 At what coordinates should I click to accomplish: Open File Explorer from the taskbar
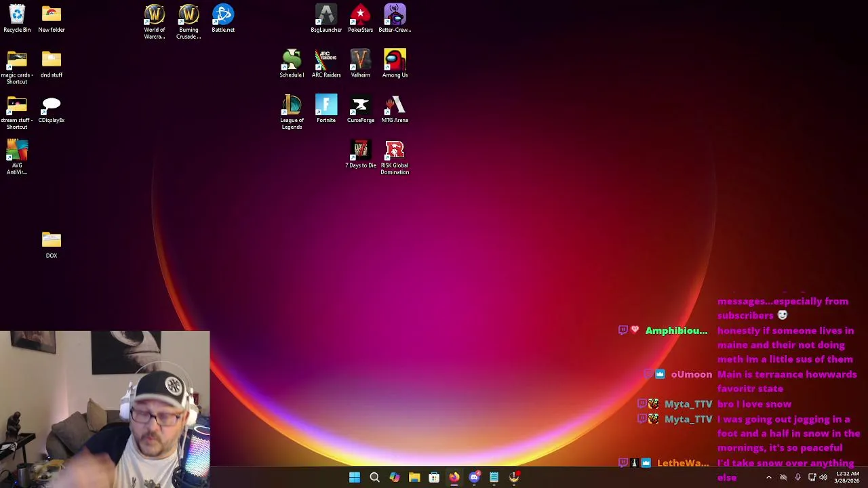click(x=414, y=478)
